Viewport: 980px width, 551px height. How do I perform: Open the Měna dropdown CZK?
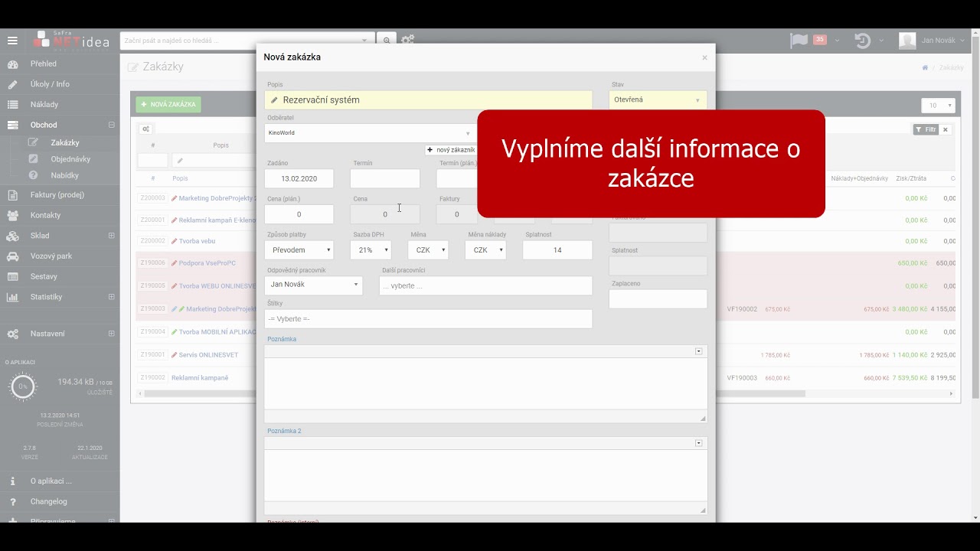coord(428,249)
